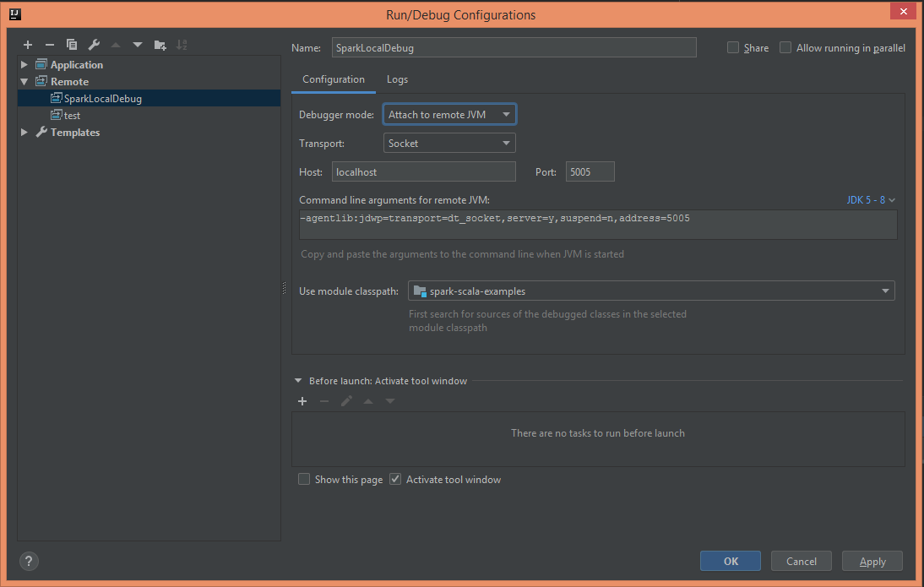Open the edit templates wrench icon
The image size is (924, 587).
(x=94, y=45)
